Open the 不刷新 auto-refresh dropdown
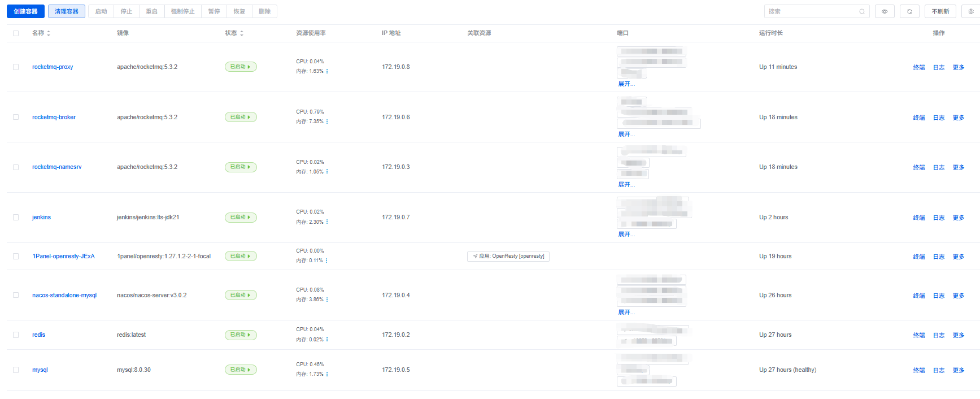 (x=940, y=11)
